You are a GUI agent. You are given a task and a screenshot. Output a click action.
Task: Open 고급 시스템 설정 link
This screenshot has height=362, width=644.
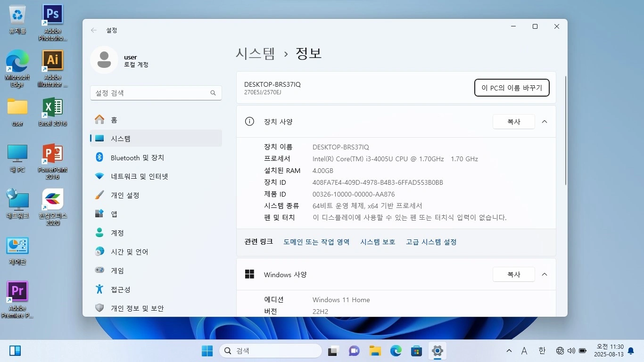point(431,242)
